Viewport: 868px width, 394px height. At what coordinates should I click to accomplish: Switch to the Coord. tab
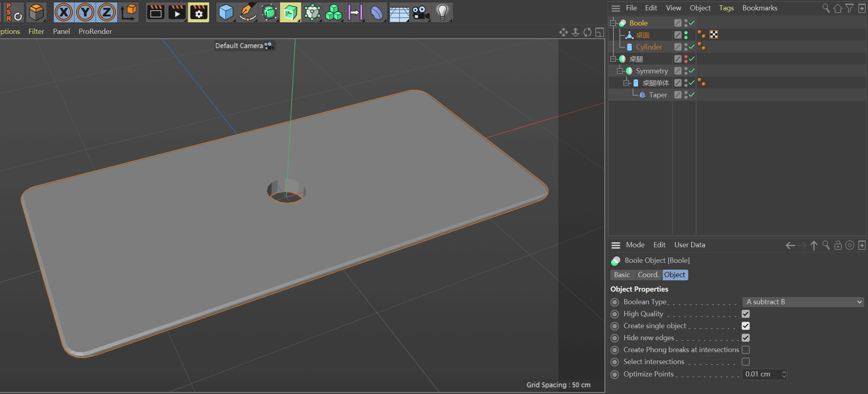point(648,275)
